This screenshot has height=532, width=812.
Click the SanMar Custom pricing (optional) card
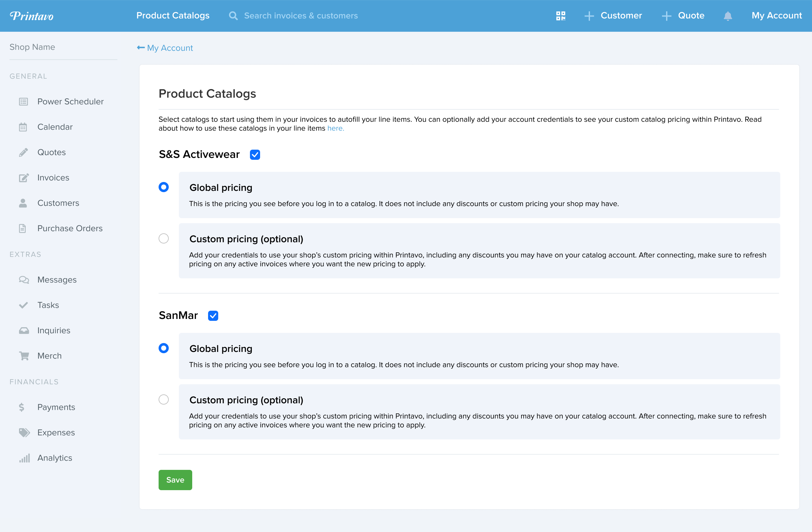point(479,412)
